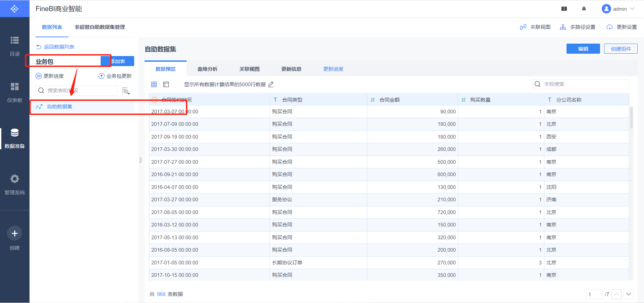This screenshot has width=644, height=303.
Task: Select the field layout view icon
Action: coord(166,85)
